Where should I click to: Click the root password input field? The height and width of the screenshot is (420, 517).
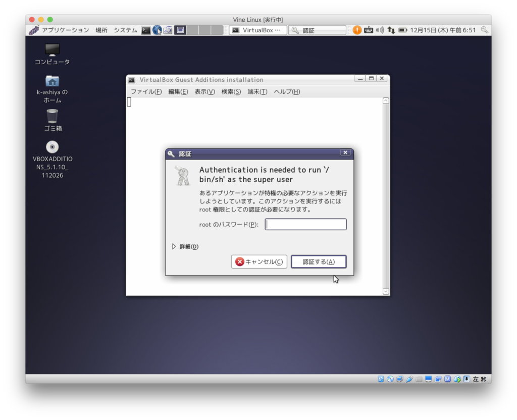click(x=305, y=225)
